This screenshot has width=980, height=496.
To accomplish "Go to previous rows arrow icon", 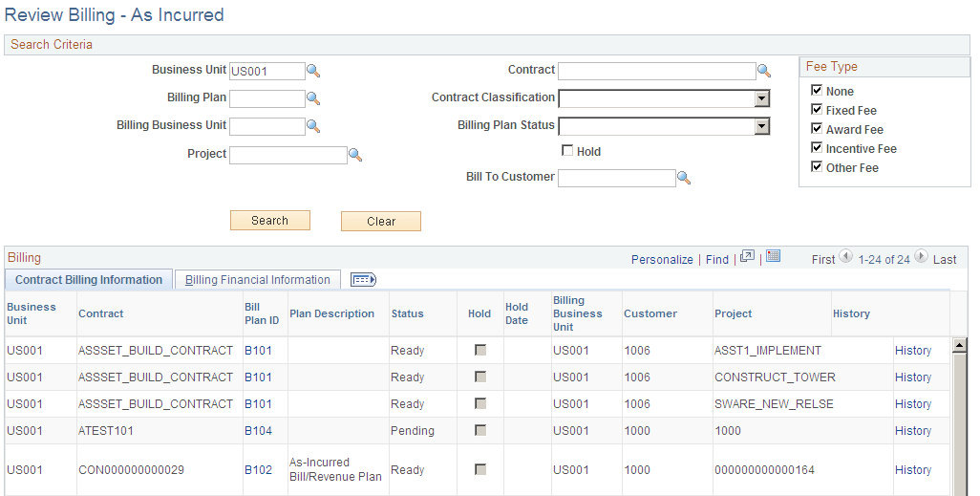I will tap(845, 256).
